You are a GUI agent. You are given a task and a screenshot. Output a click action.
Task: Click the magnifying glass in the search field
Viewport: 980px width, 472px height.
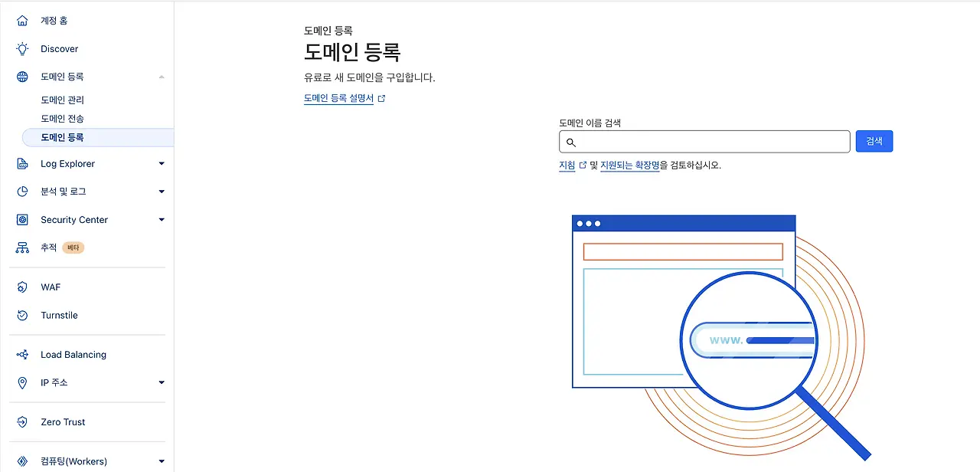click(571, 142)
